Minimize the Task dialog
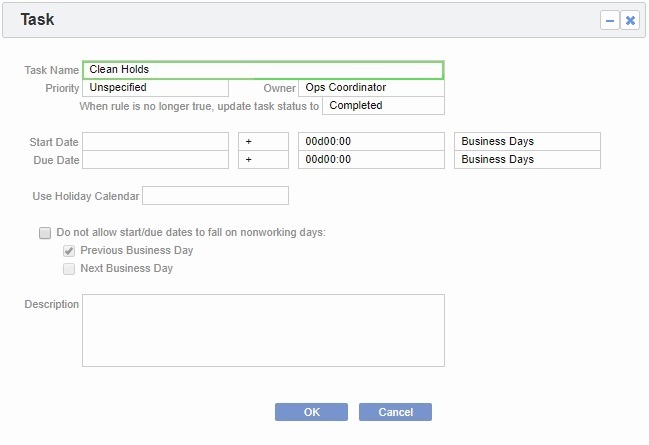Image resolution: width=649 pixels, height=445 pixels. coord(610,20)
